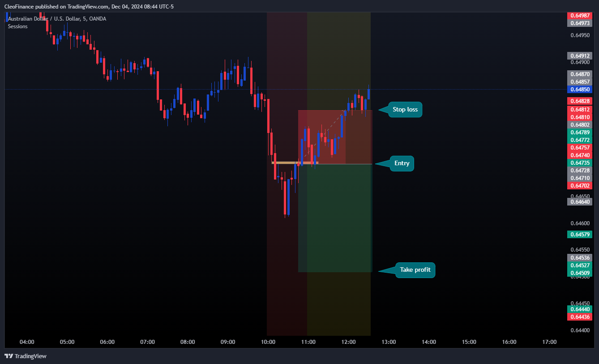Click the green price label 0.64789
599x364 pixels.
580,133
